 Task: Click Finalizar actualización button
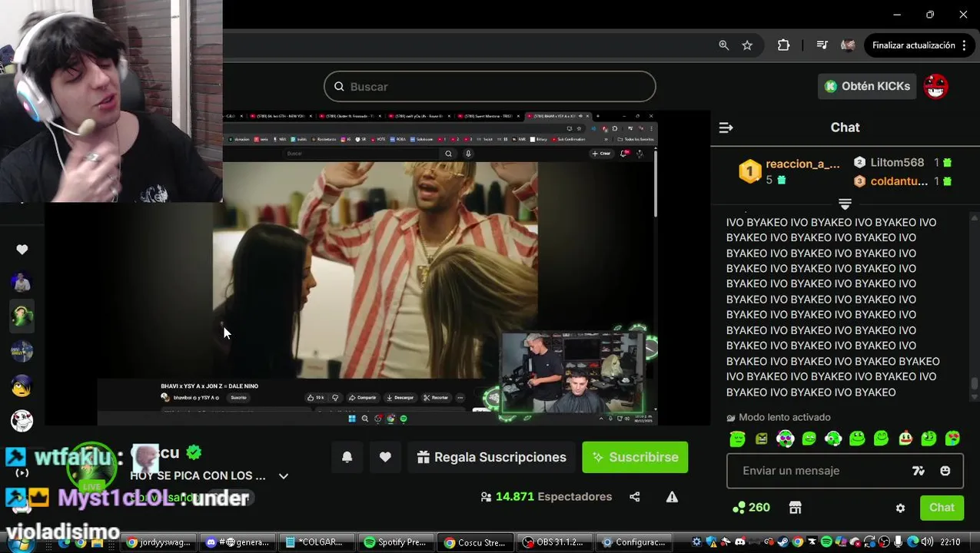[x=913, y=45]
